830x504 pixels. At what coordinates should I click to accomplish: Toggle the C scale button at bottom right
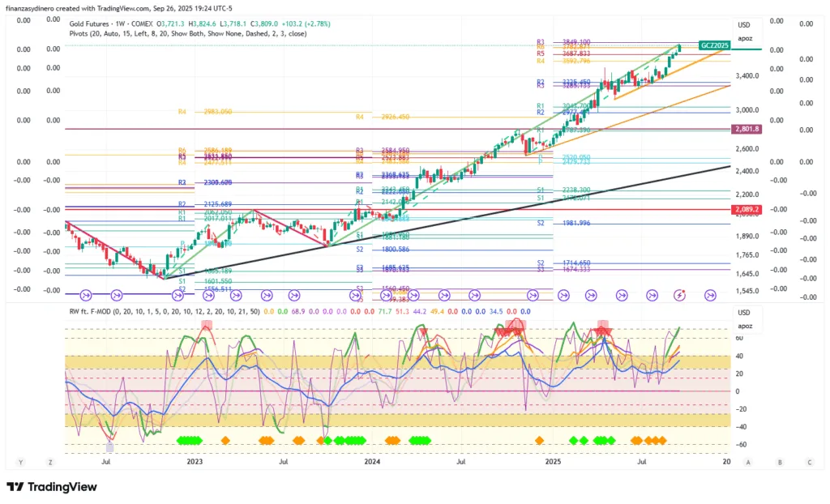(809, 462)
